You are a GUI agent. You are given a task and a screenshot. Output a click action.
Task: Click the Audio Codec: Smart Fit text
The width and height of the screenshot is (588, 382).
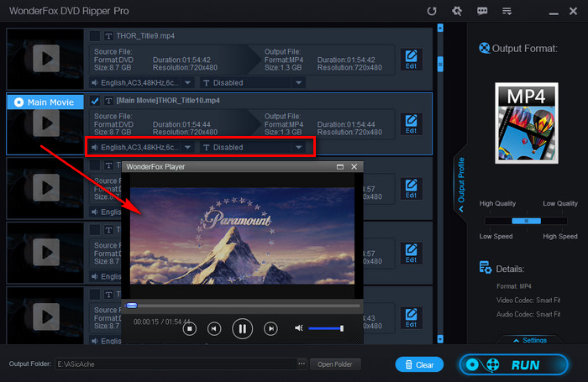[x=528, y=314]
